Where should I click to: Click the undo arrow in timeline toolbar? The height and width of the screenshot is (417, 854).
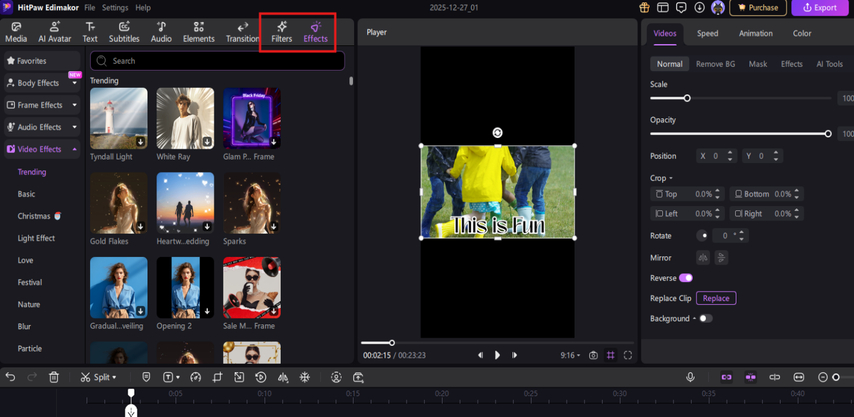point(10,377)
